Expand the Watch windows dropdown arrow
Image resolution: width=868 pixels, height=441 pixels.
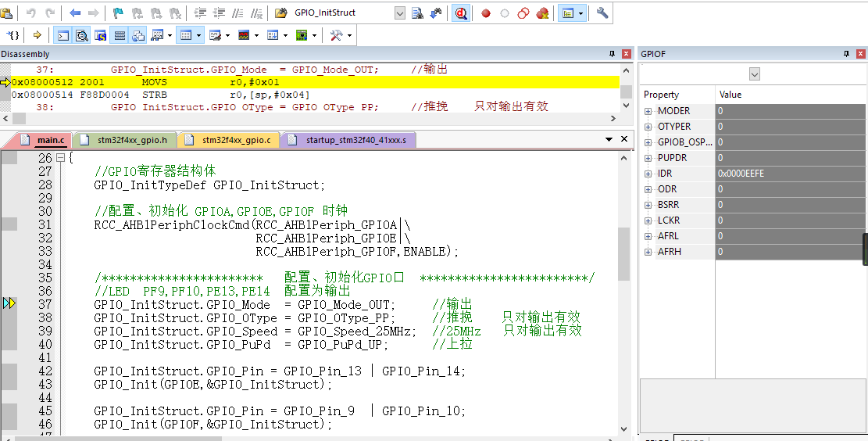click(170, 35)
